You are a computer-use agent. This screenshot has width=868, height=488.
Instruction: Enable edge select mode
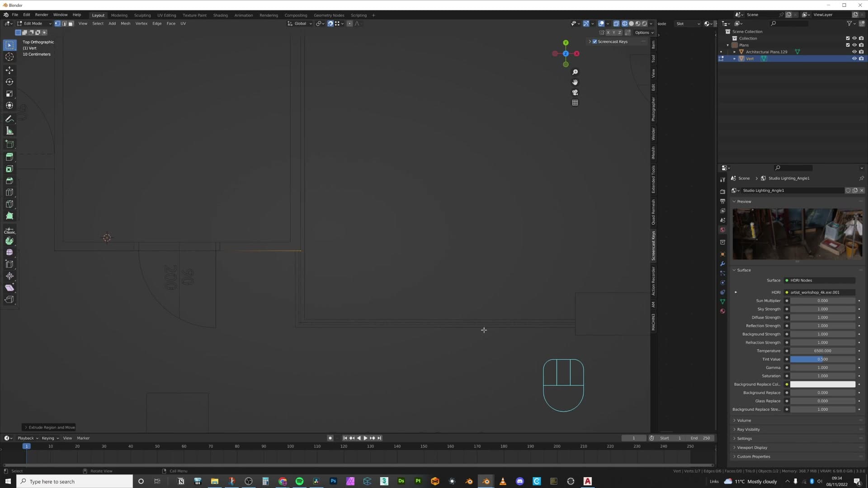pyautogui.click(x=64, y=23)
